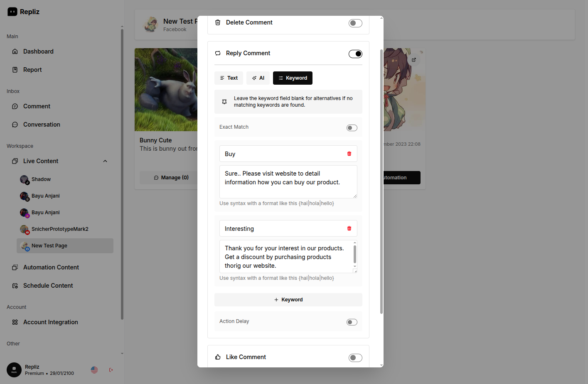Image resolution: width=588 pixels, height=384 pixels.
Task: Click the Report icon in the sidebar
Action: (15, 70)
